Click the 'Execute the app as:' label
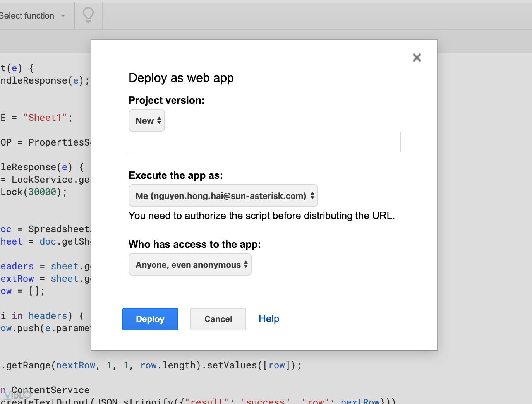The width and height of the screenshot is (532, 404). tap(175, 176)
